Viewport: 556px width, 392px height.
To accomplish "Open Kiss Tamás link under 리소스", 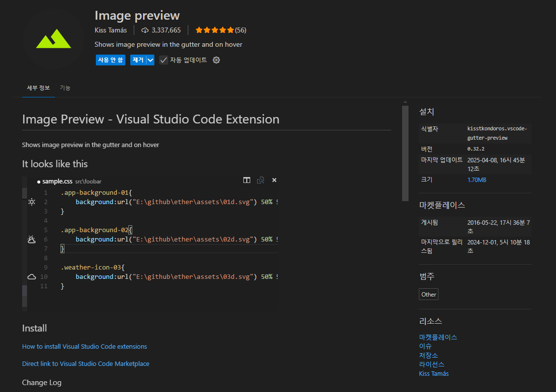I will click(434, 373).
